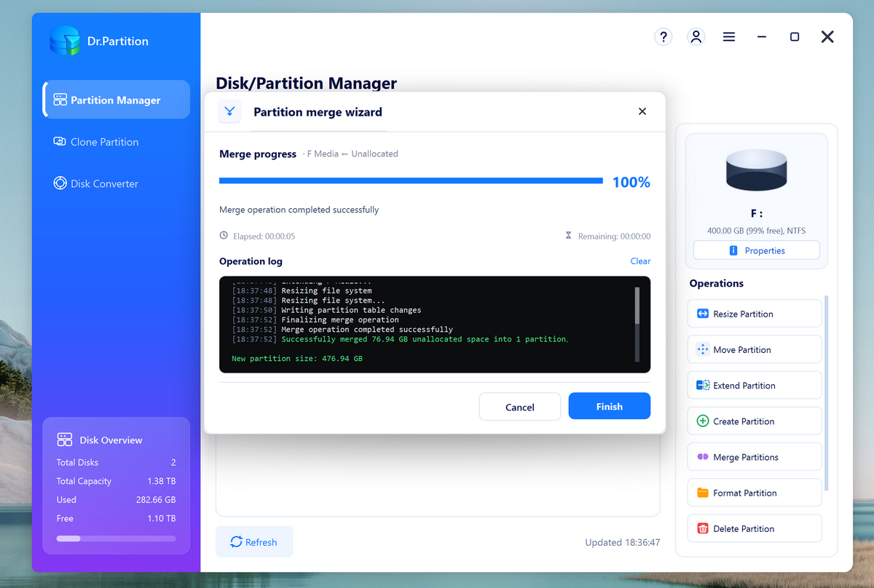
Task: Select Resize Partition operation
Action: (755, 314)
